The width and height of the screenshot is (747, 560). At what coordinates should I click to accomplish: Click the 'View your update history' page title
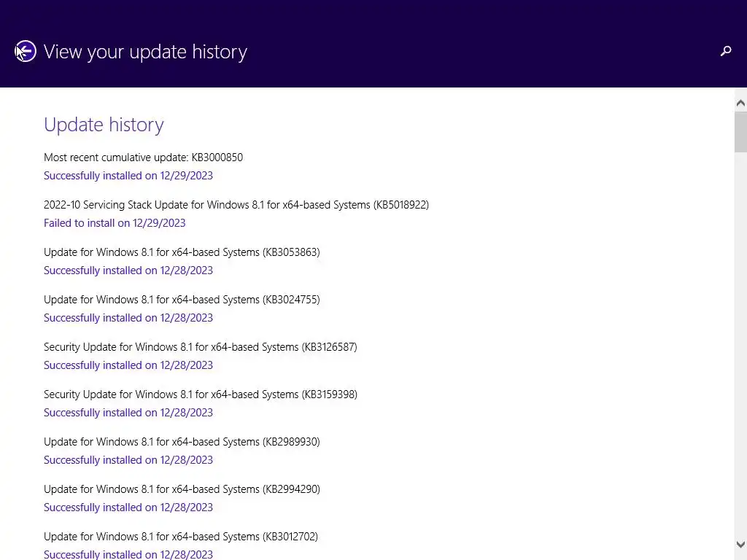coord(145,52)
